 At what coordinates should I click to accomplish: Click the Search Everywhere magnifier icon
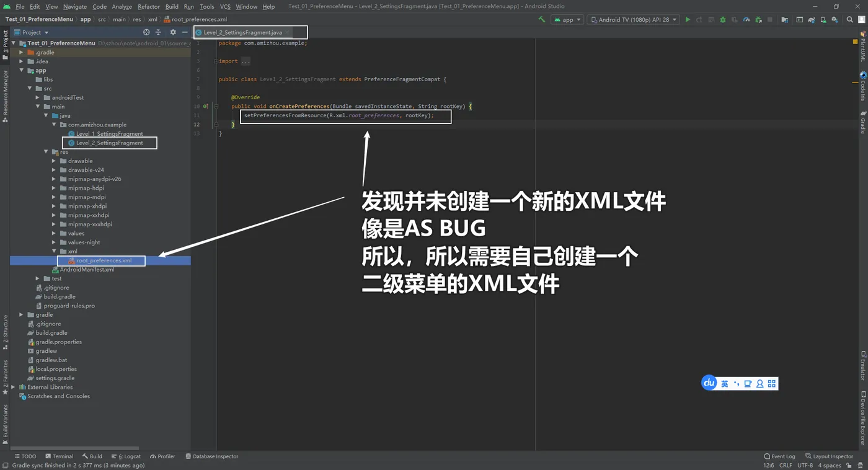(x=849, y=20)
